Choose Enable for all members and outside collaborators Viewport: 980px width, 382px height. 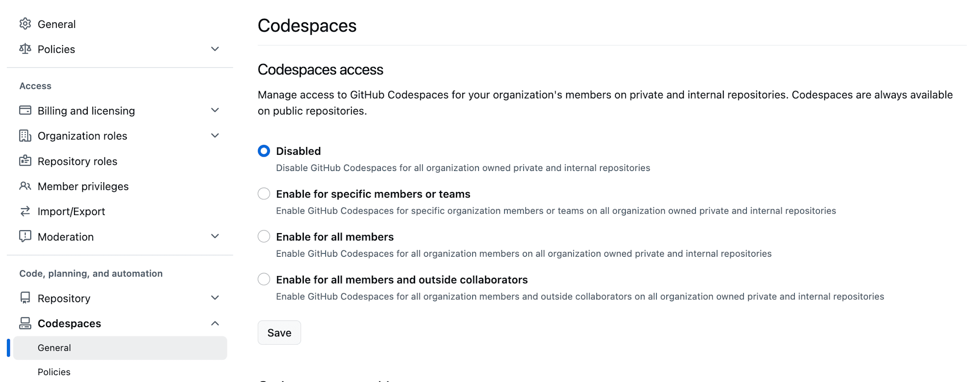pyautogui.click(x=264, y=280)
